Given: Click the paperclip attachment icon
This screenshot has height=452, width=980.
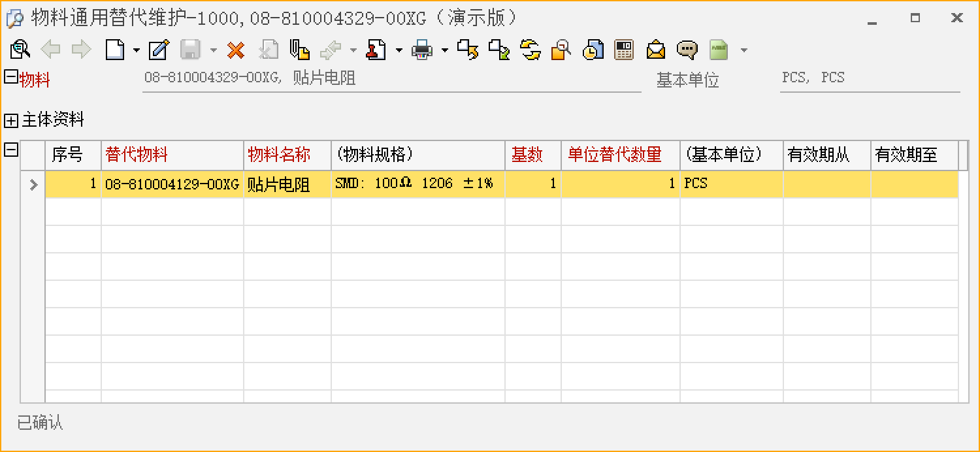Looking at the screenshot, I should [x=299, y=50].
